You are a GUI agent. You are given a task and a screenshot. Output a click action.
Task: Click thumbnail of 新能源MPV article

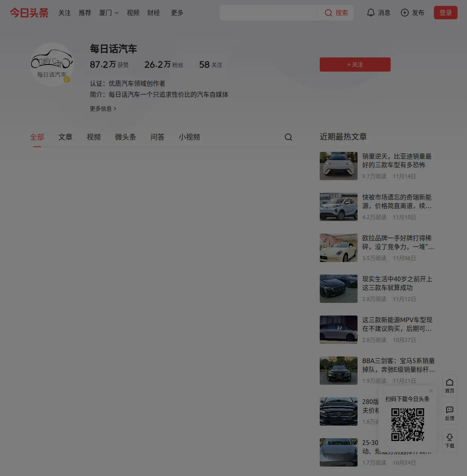click(339, 330)
